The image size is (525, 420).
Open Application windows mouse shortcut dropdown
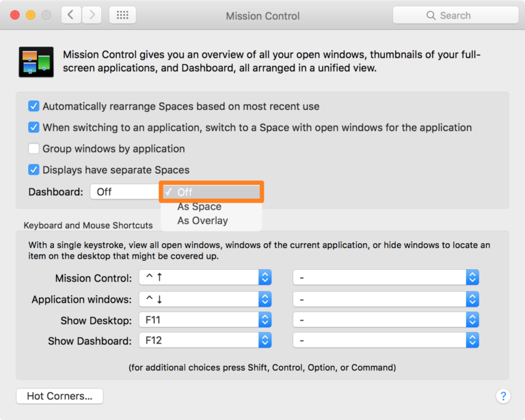coord(386,299)
